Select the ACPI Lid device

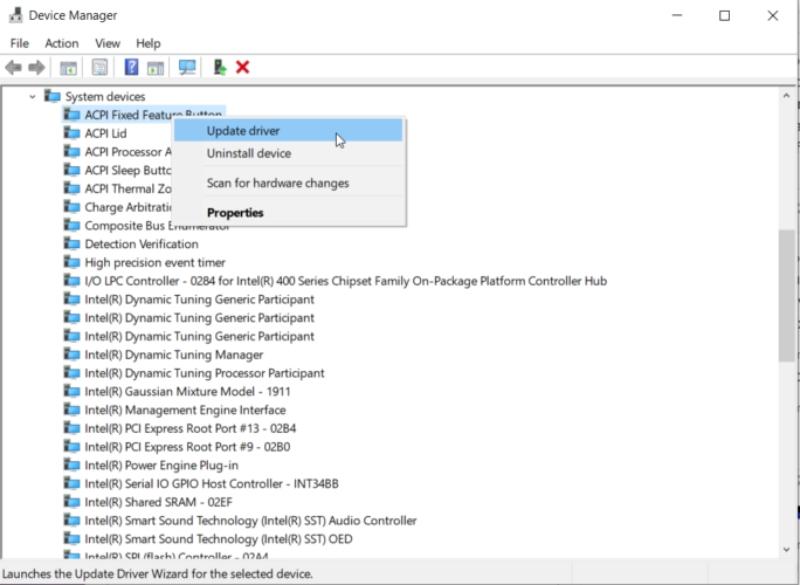106,133
